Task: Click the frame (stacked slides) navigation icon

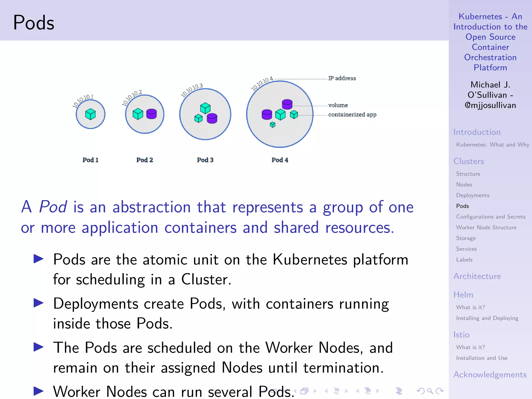Action: click(304, 391)
